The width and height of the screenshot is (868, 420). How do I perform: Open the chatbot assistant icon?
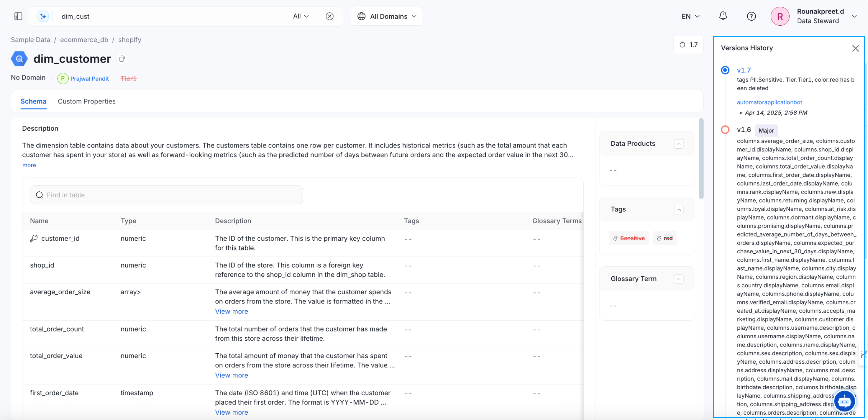[x=844, y=401]
